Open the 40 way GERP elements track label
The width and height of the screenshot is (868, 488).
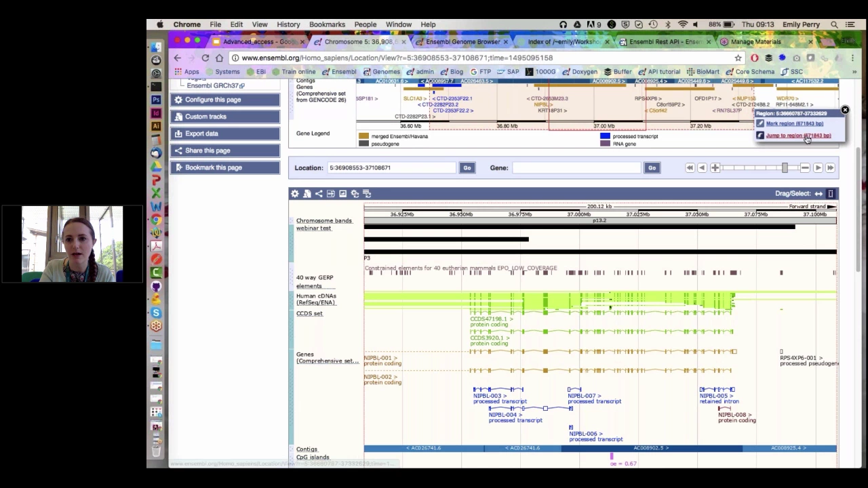click(315, 281)
